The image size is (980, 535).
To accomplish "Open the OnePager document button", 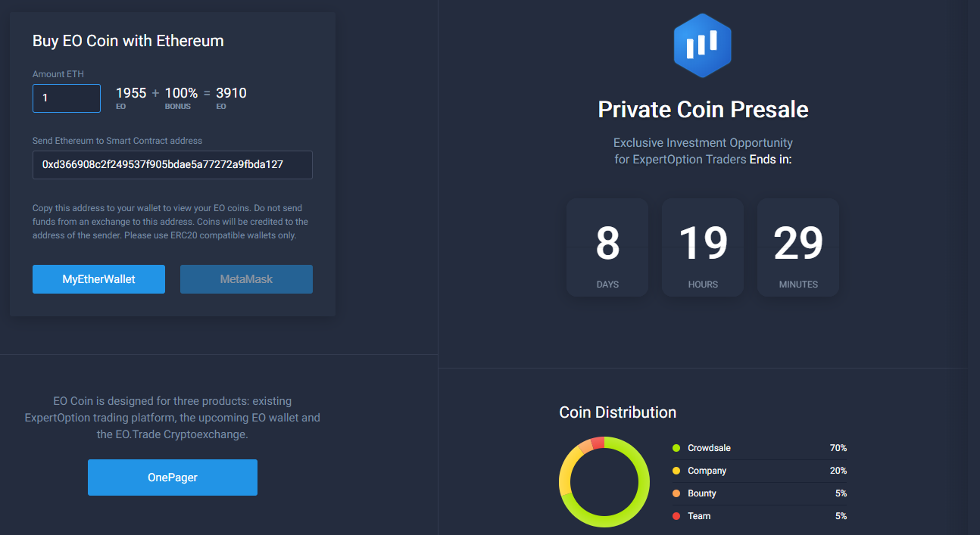I will click(x=173, y=477).
